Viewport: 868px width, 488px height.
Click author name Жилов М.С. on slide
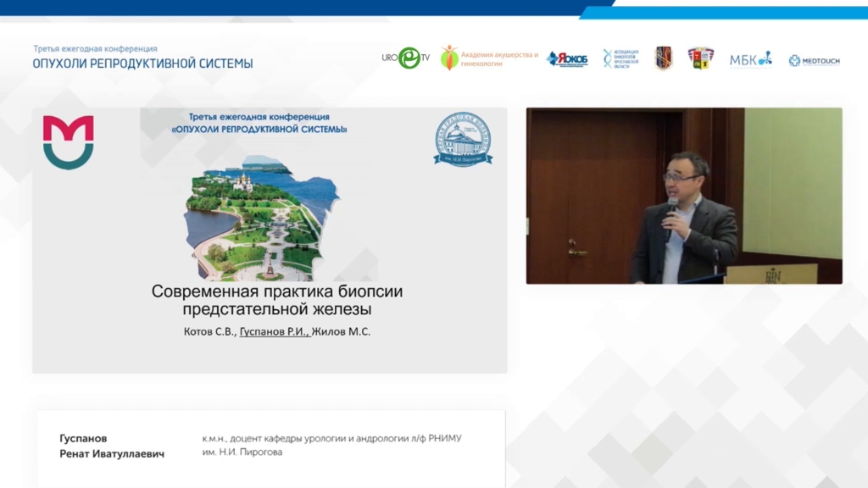pos(343,332)
